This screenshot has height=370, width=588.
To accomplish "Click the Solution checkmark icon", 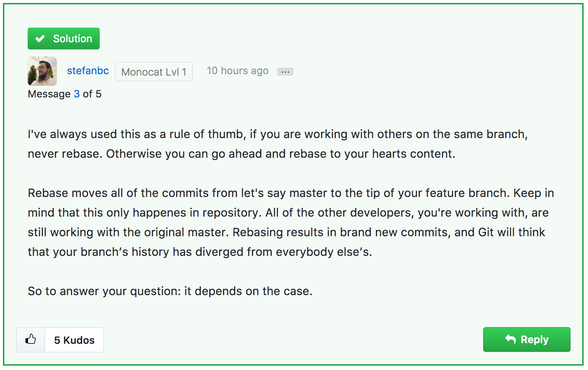I will 40,39.
